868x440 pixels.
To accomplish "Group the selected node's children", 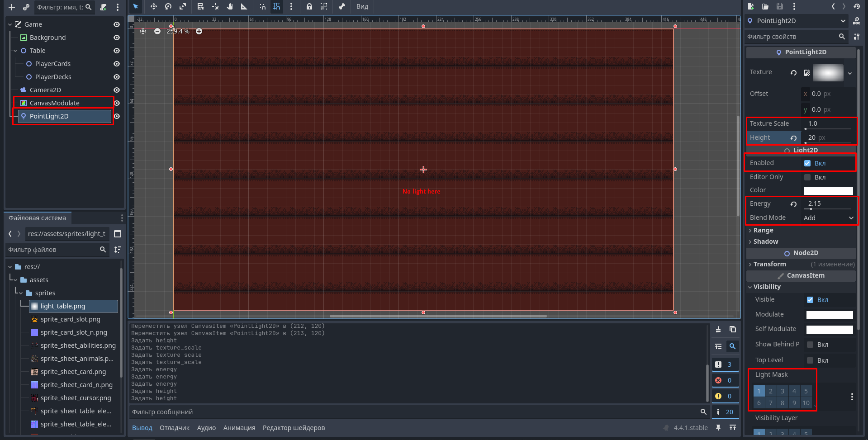I will (x=324, y=6).
